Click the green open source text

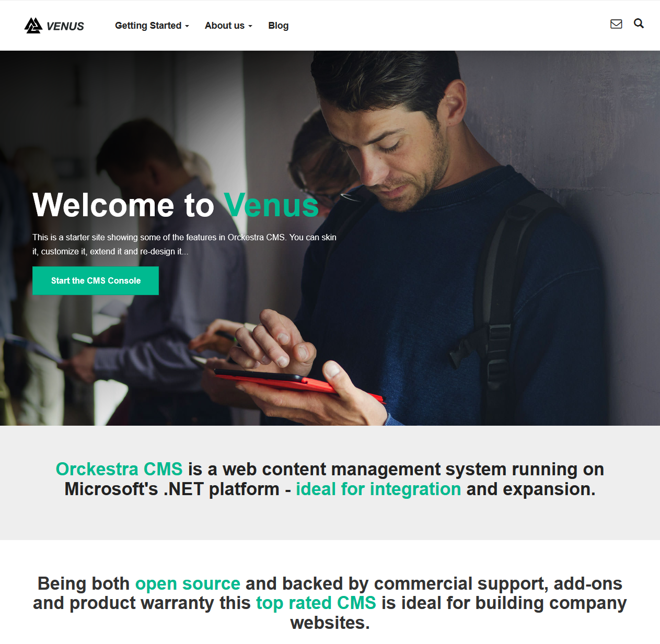(188, 583)
